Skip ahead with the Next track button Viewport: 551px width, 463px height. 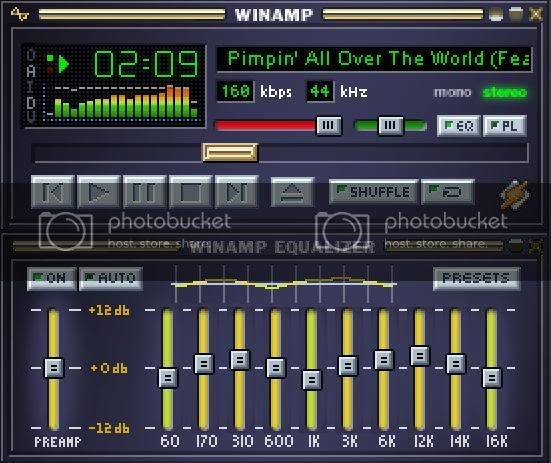(237, 192)
